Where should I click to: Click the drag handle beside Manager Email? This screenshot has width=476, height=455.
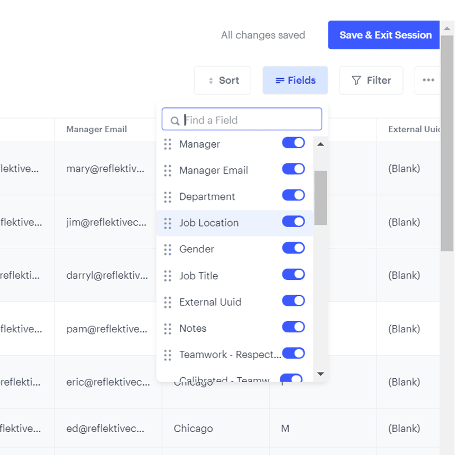coord(168,171)
